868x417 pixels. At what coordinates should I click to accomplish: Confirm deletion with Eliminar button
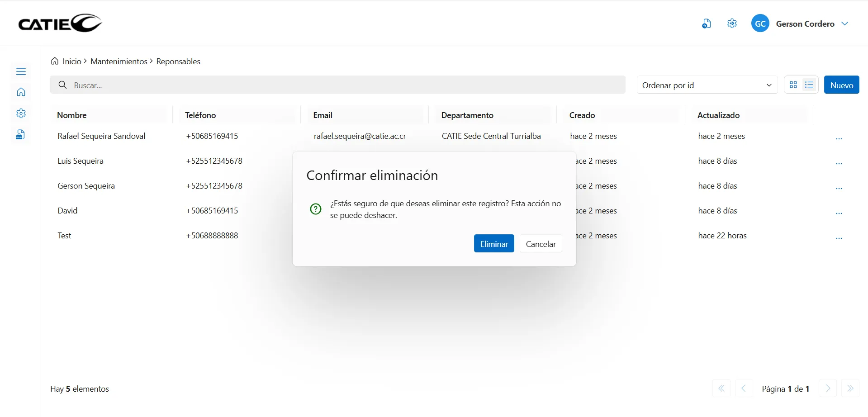click(x=493, y=244)
